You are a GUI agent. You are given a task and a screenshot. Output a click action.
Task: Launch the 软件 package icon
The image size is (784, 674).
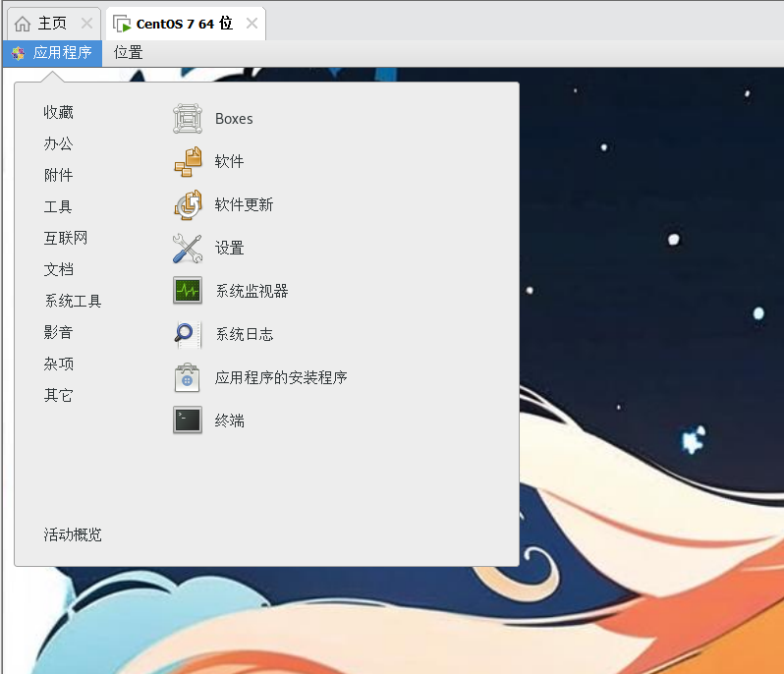pyautogui.click(x=187, y=162)
